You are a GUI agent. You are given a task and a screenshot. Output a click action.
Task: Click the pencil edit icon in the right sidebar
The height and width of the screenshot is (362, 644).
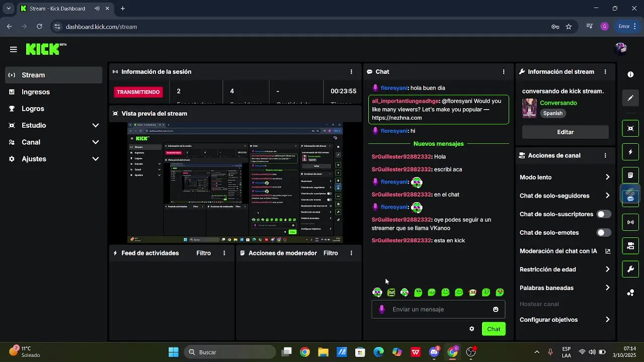[x=630, y=98]
